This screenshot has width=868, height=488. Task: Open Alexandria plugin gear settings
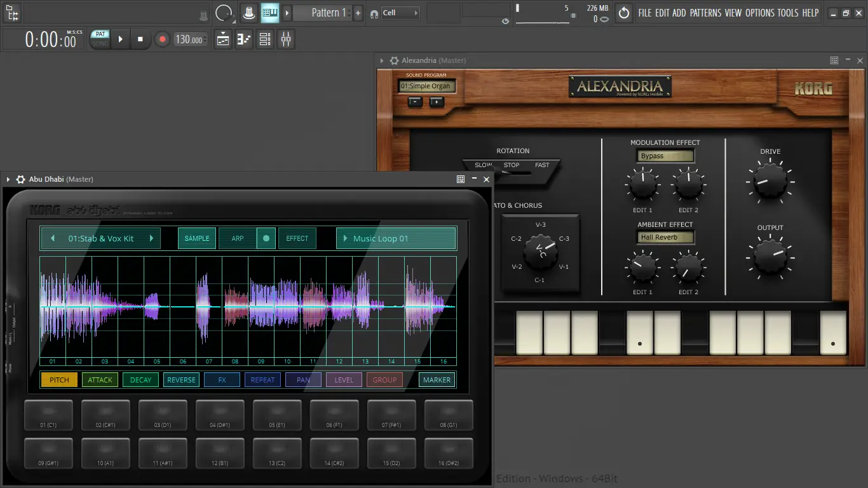tap(394, 61)
